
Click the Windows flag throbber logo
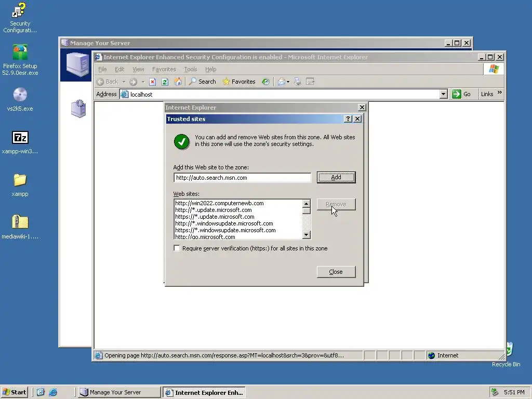(x=494, y=69)
